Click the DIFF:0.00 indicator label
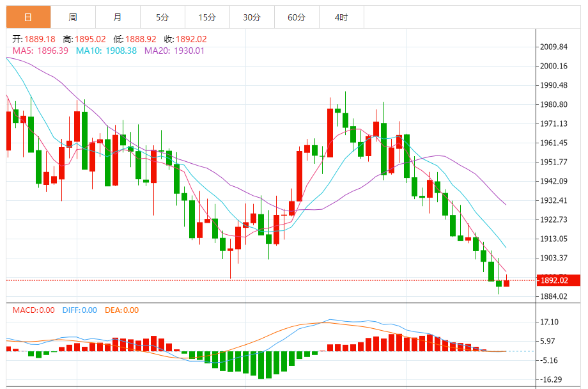Viewport: 588px width, 389px height. [80, 310]
